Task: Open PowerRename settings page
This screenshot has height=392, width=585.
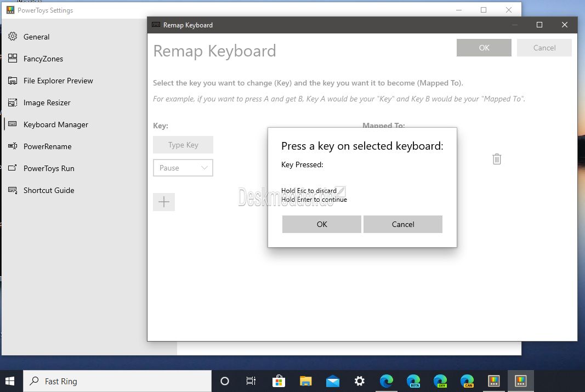Action: [47, 146]
